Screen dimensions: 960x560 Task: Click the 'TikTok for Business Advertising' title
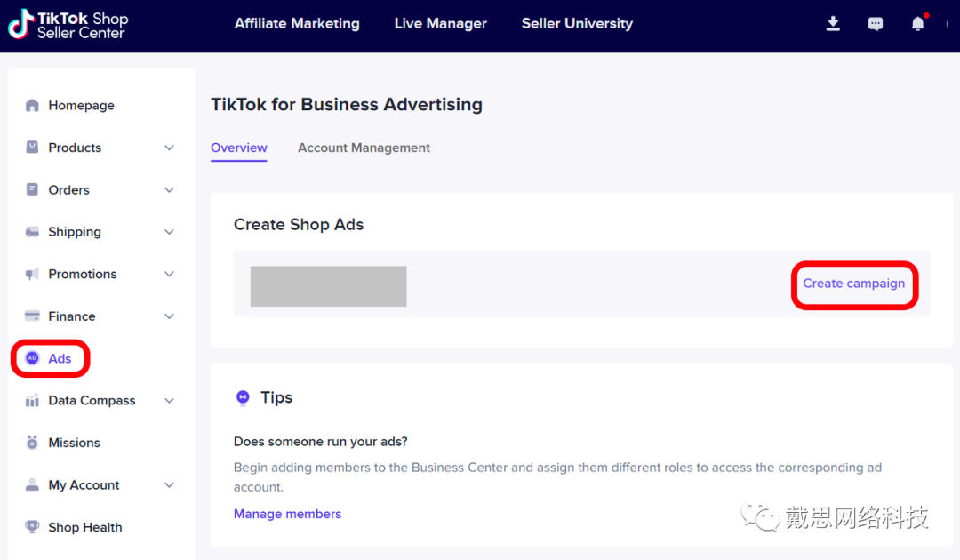[x=347, y=105]
